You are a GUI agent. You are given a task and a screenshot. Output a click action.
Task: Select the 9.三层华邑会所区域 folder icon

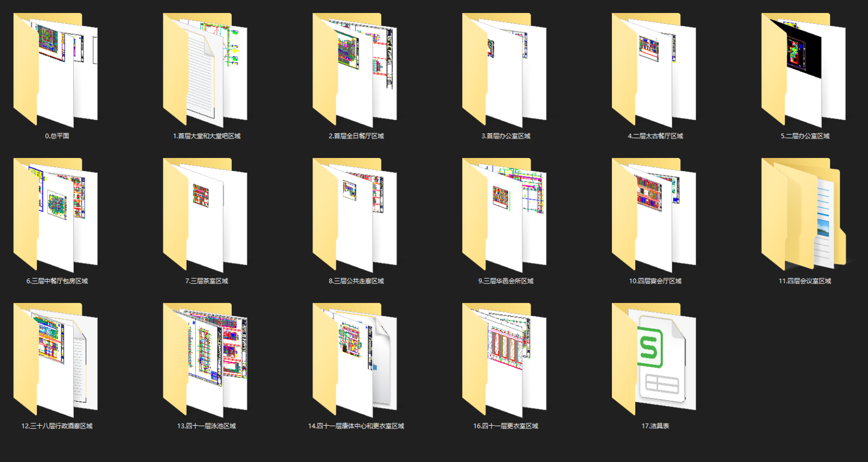click(x=505, y=215)
